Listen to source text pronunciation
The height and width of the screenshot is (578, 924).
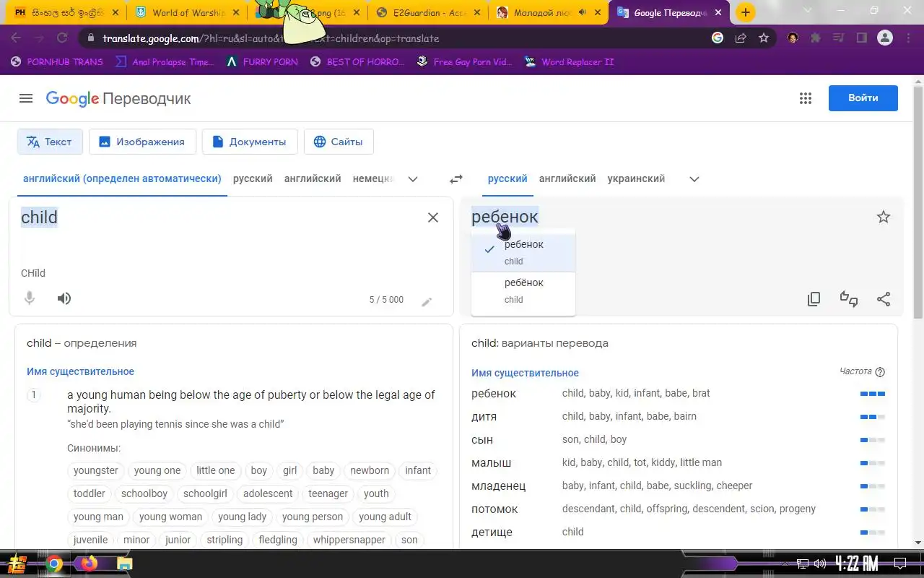[64, 298]
